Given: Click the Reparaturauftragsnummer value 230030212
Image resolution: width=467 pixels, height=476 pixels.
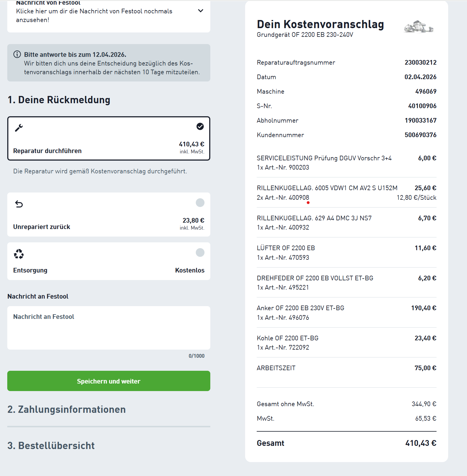Looking at the screenshot, I should pyautogui.click(x=420, y=62).
